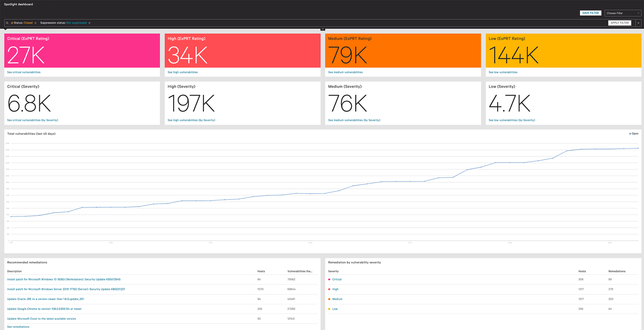Click the Medium severity dot icon
This screenshot has width=644, height=330.
point(329,299)
